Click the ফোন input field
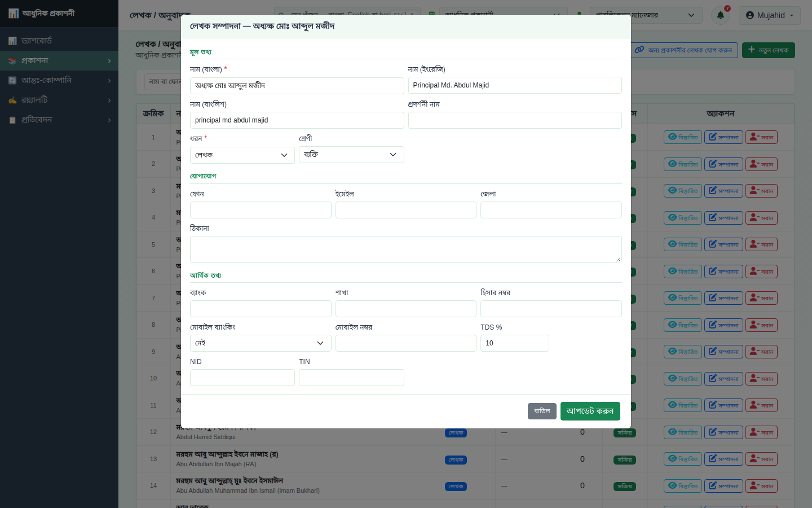 click(261, 210)
